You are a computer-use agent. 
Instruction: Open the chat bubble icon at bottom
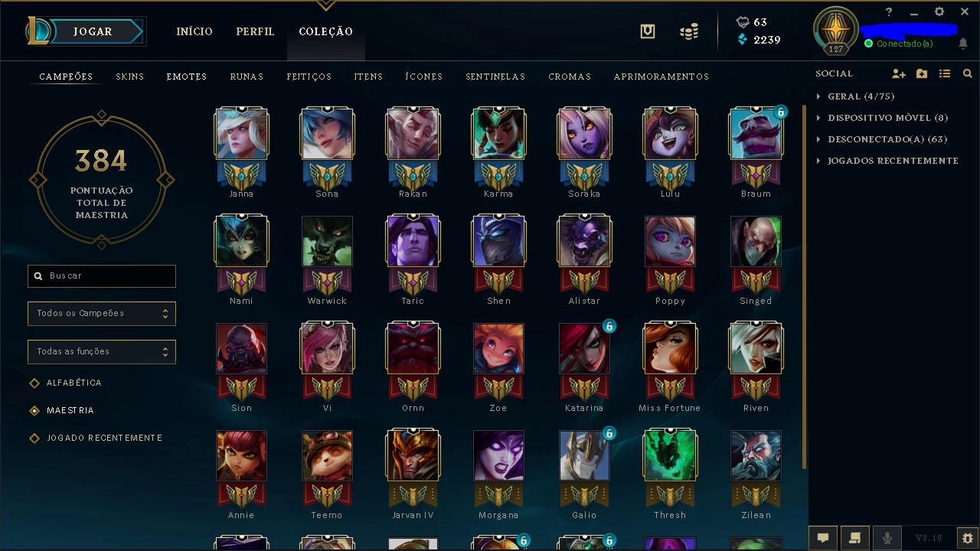click(x=823, y=538)
